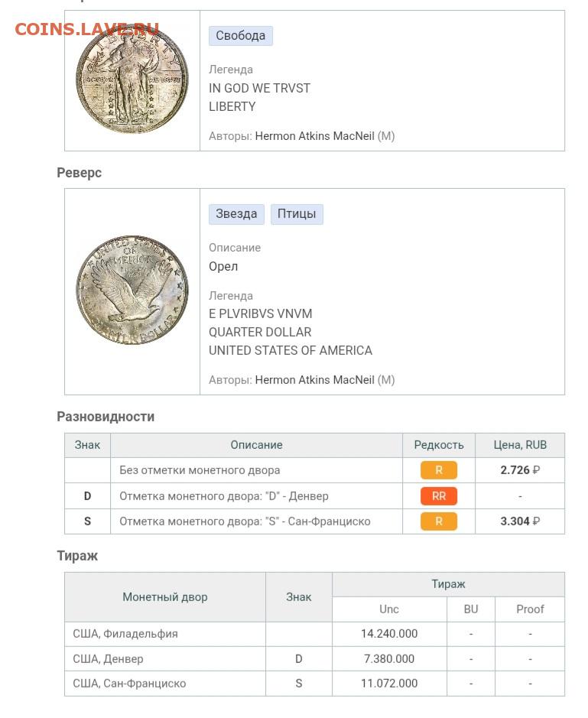Click the red RR rarity badge for Denver
The image size is (588, 718).
click(438, 496)
